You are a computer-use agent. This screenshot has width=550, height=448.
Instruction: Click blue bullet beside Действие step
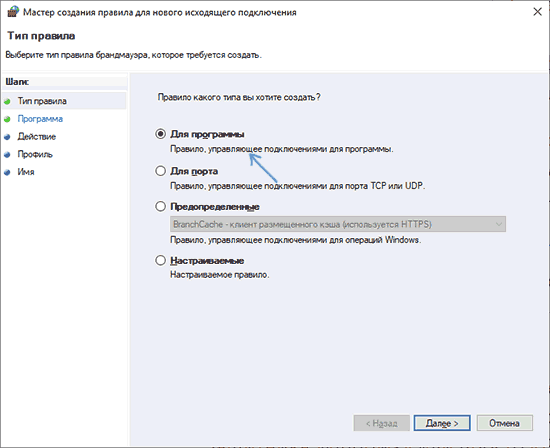(7, 137)
